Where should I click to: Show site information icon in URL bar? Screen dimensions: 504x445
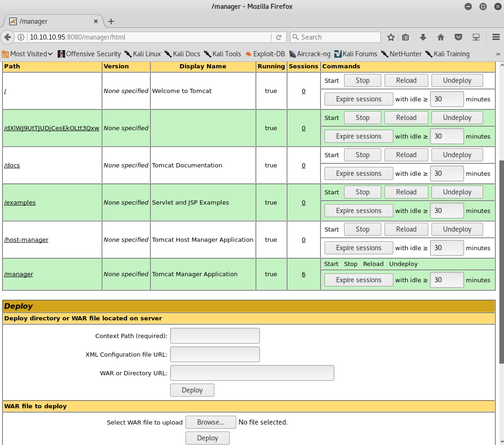[x=21, y=37]
